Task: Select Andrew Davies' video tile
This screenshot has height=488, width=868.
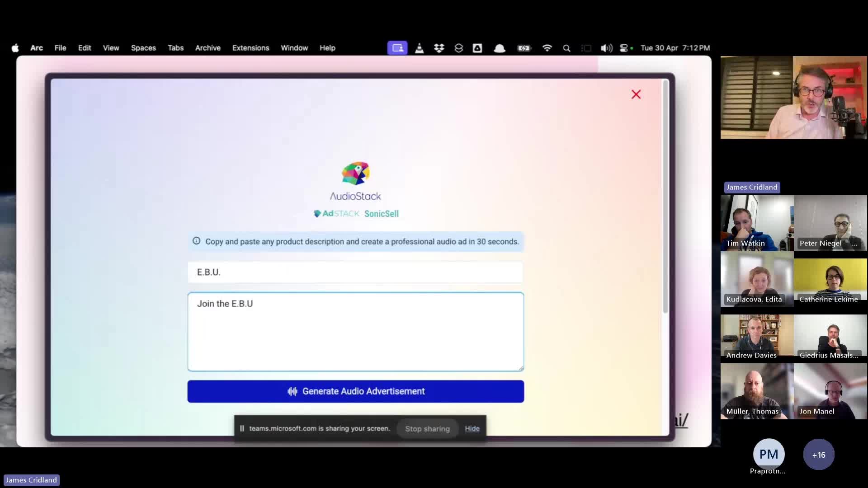Action: click(x=757, y=335)
